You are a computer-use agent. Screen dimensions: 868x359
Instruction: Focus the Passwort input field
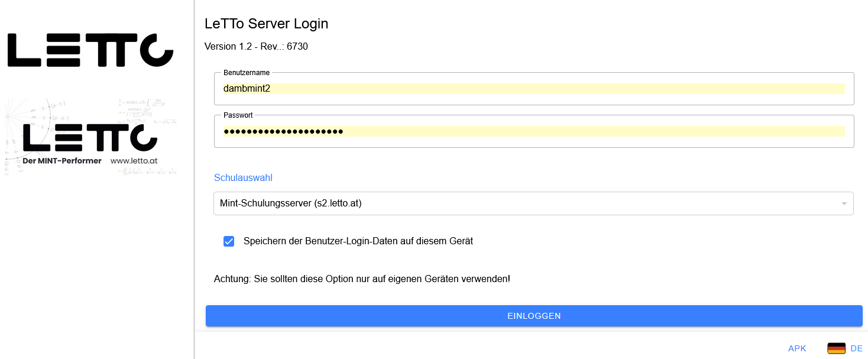pyautogui.click(x=532, y=131)
